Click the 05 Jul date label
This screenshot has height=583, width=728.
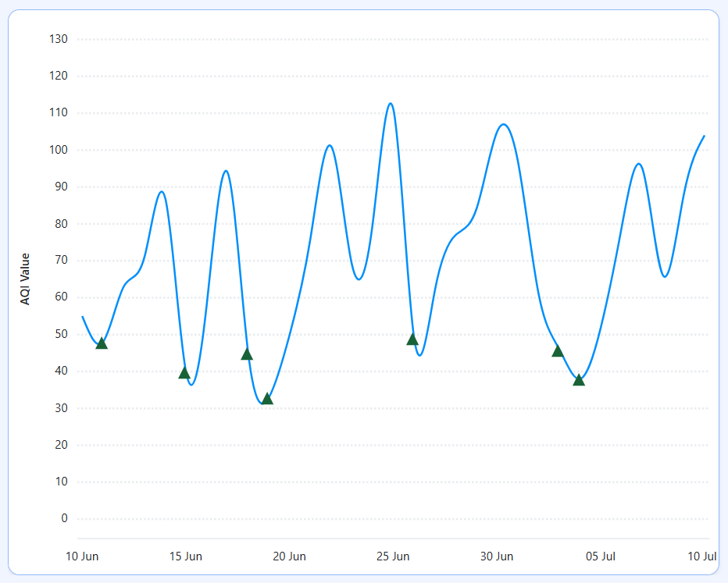pyautogui.click(x=601, y=556)
